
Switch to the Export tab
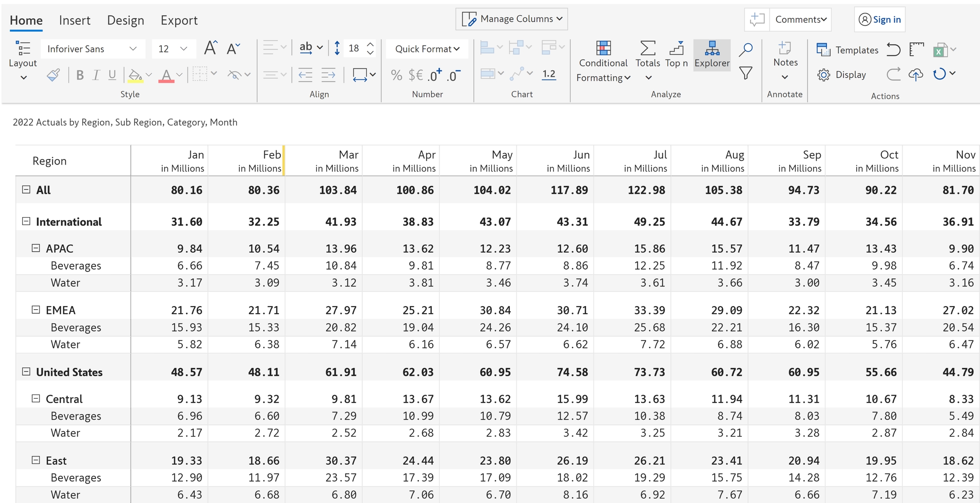(179, 20)
